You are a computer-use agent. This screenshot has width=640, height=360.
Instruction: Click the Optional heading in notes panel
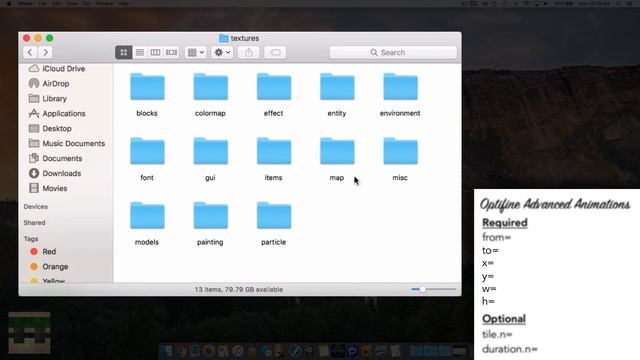point(504,319)
